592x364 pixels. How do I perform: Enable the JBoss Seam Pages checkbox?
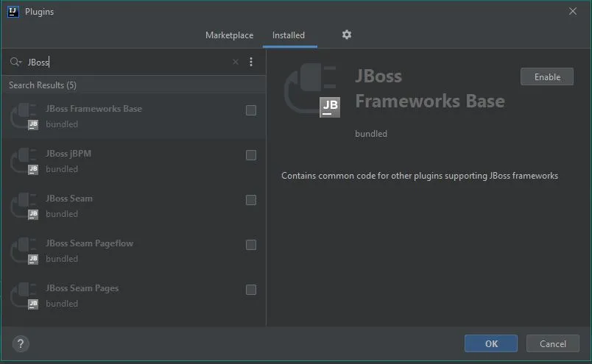251,290
